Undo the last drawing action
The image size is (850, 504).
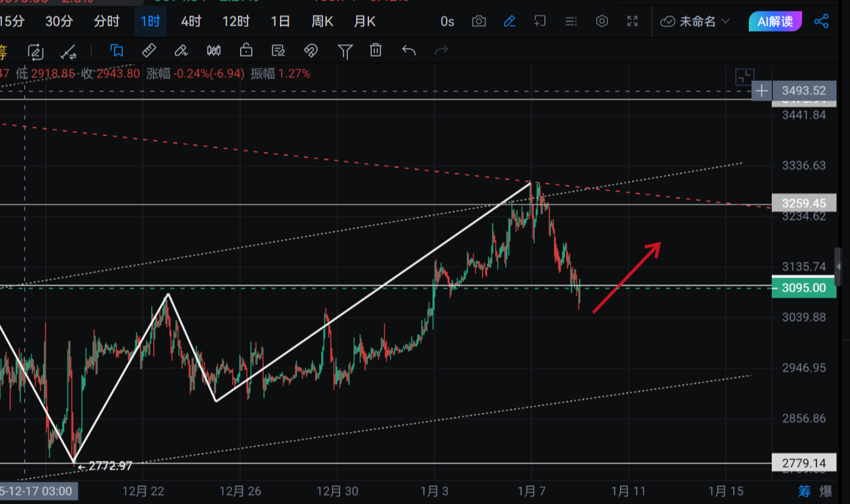(409, 51)
